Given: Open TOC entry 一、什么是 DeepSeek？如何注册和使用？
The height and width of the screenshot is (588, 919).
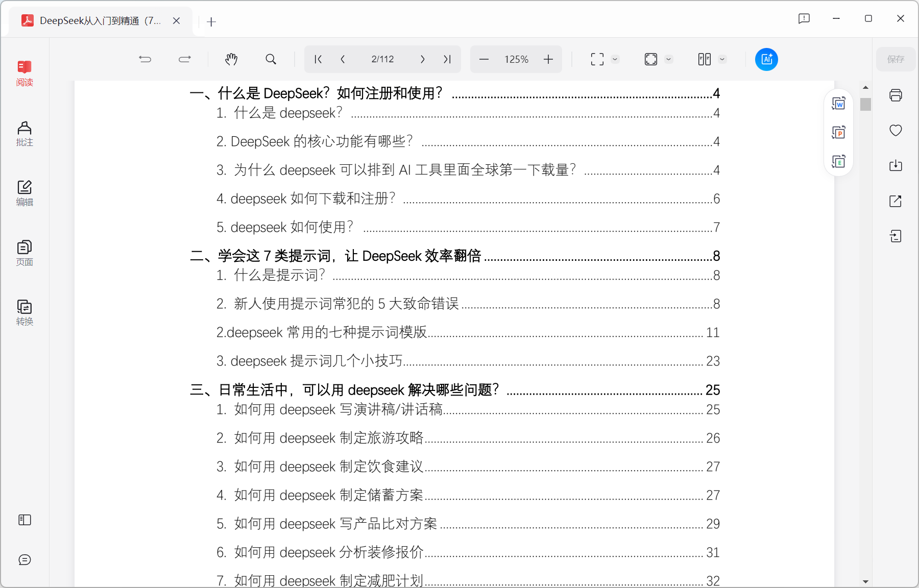Looking at the screenshot, I should [x=455, y=93].
